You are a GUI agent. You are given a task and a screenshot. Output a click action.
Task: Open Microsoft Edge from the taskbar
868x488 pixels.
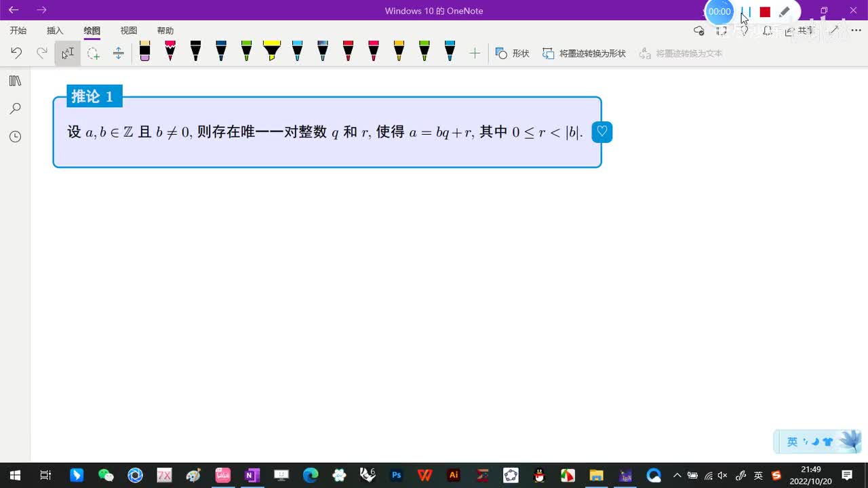click(311, 475)
